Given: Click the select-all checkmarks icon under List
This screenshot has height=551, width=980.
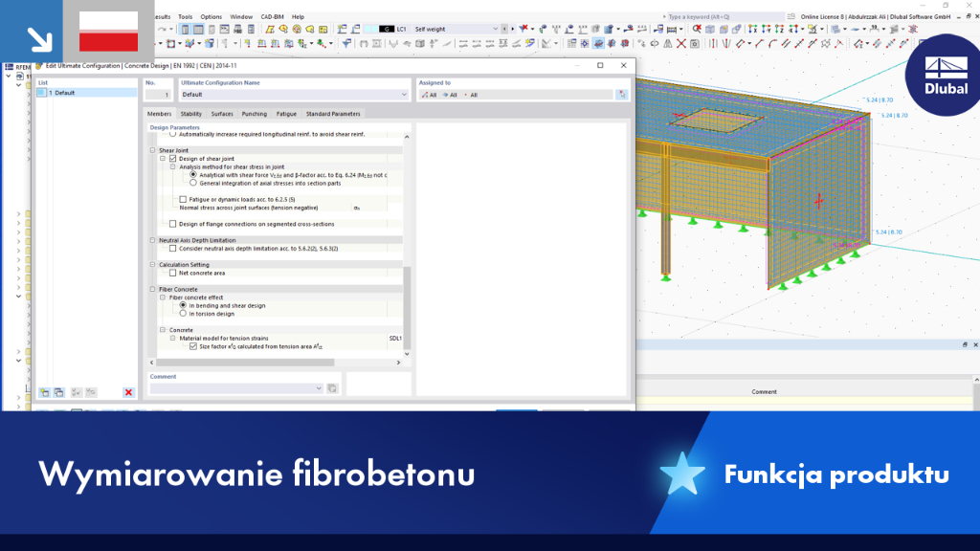Looking at the screenshot, I should [77, 392].
